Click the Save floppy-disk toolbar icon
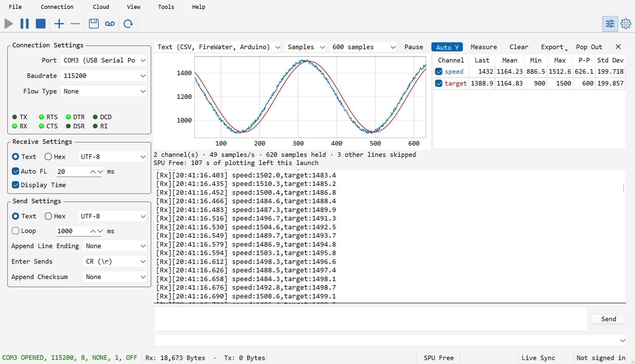635x364 pixels. click(x=94, y=24)
